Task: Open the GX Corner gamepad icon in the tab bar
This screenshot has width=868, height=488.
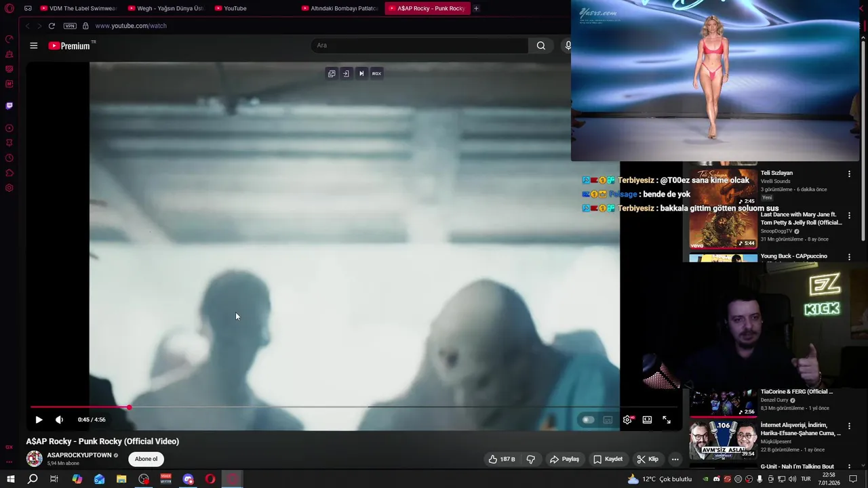Action: (28, 8)
